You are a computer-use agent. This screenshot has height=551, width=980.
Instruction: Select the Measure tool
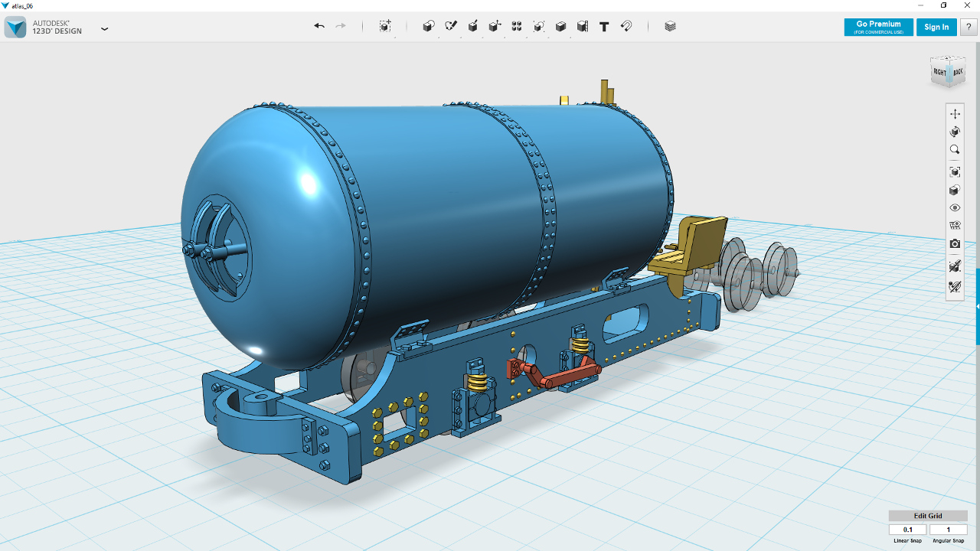583,26
